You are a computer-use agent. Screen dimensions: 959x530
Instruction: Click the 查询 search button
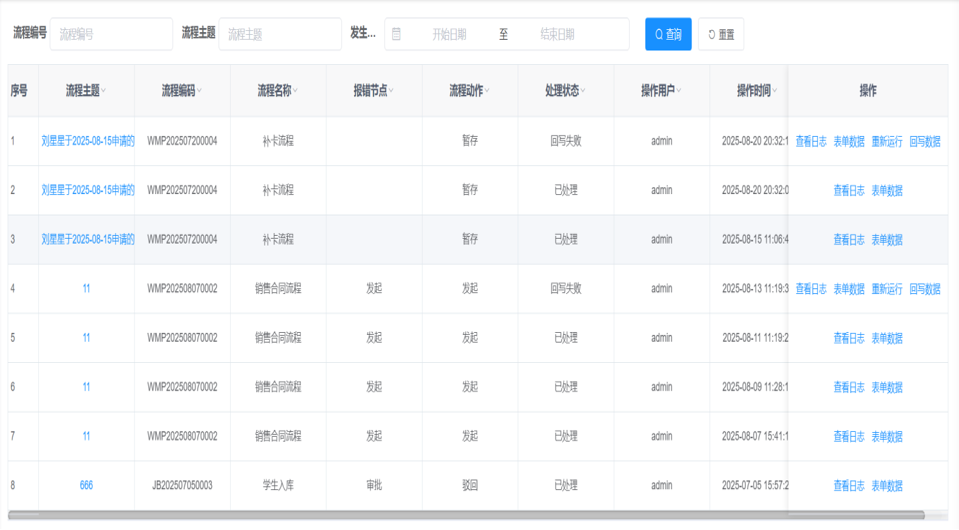pos(667,34)
